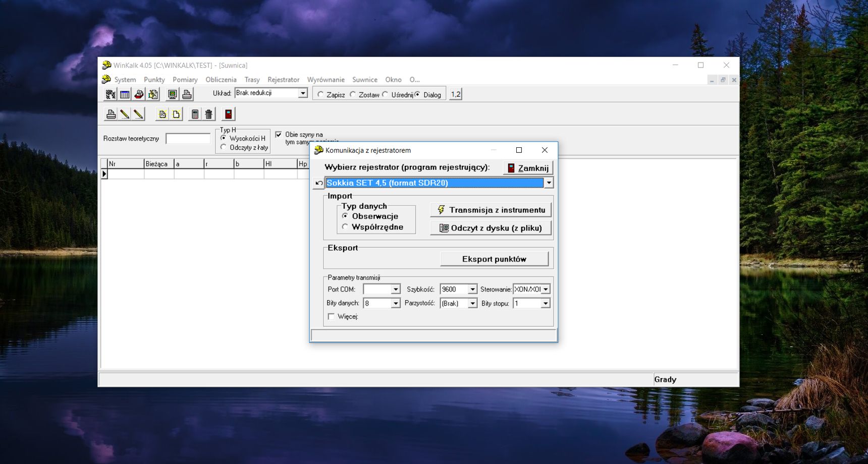Click the Eksport punktów button
The width and height of the screenshot is (868, 464).
click(x=495, y=259)
